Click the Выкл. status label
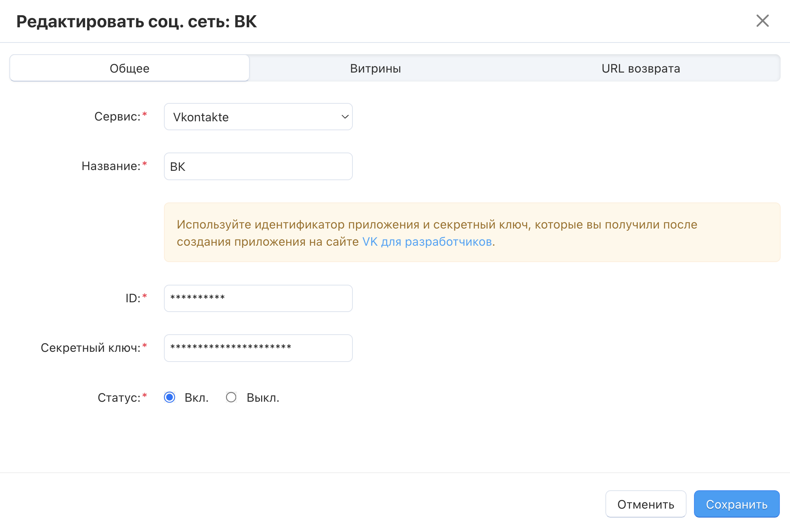This screenshot has width=790, height=532. click(x=263, y=398)
